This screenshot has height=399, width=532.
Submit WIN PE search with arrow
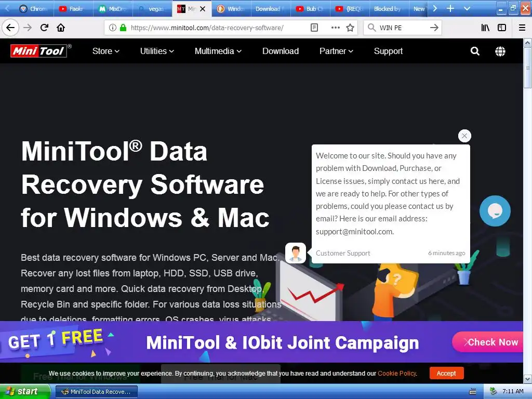[x=434, y=28]
